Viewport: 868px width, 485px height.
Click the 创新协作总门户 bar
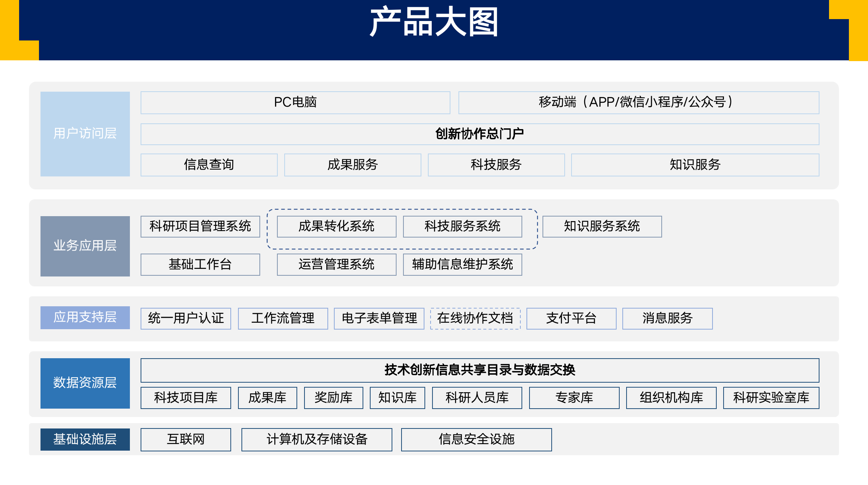tap(480, 134)
